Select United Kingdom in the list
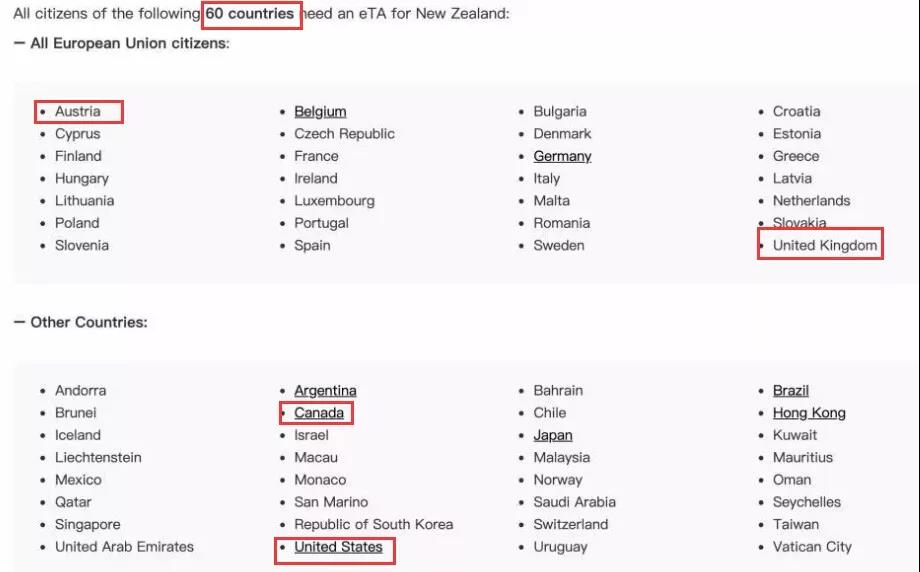This screenshot has width=920, height=572. pyautogui.click(x=825, y=245)
